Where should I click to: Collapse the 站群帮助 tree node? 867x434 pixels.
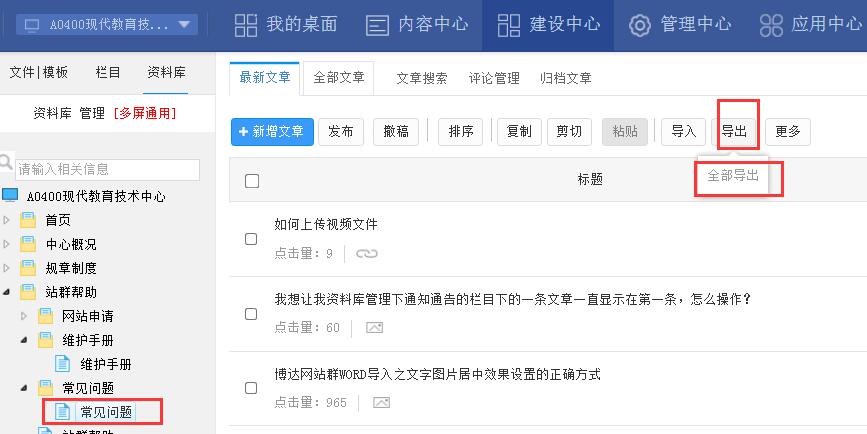(x=7, y=293)
